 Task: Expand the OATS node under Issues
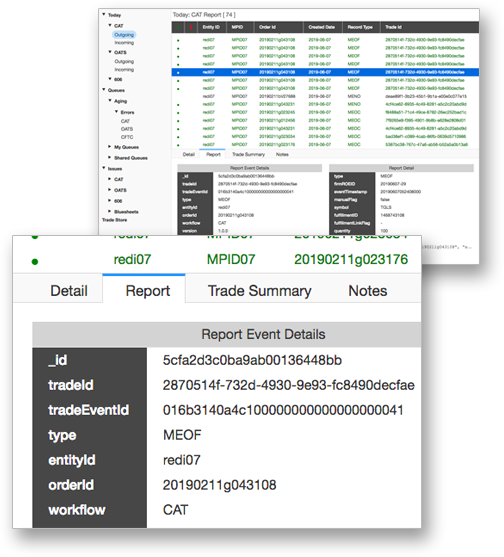(110, 190)
